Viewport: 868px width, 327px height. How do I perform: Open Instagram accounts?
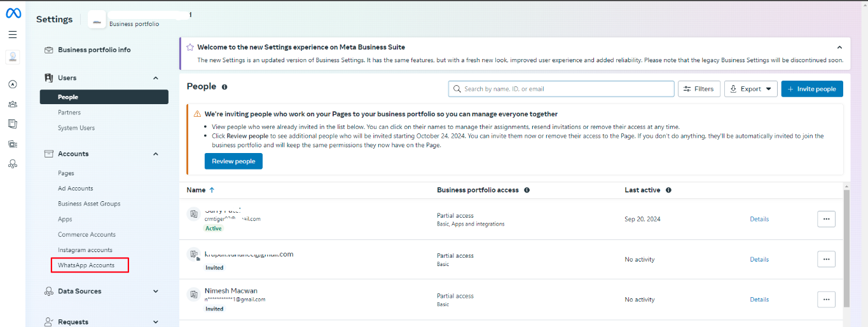[x=85, y=250]
